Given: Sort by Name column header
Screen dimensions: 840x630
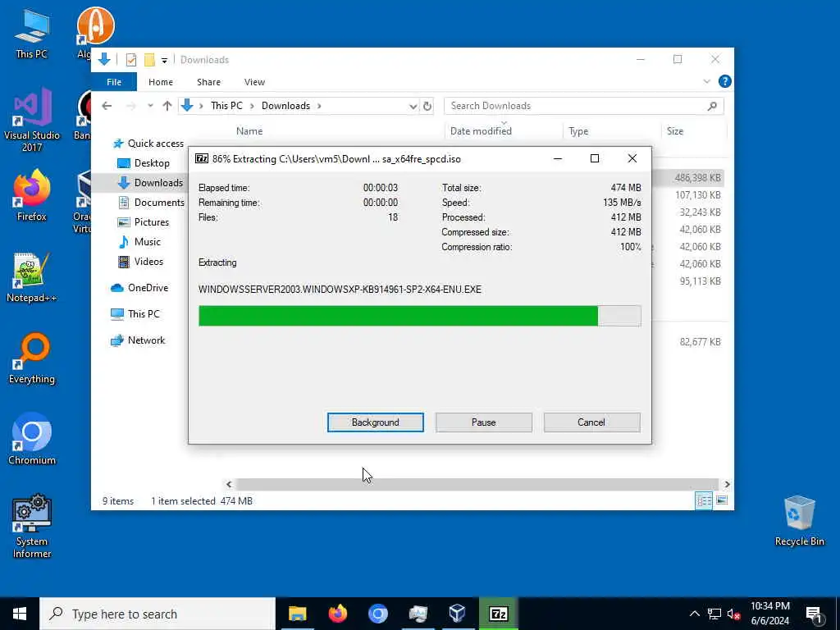Looking at the screenshot, I should (x=249, y=131).
